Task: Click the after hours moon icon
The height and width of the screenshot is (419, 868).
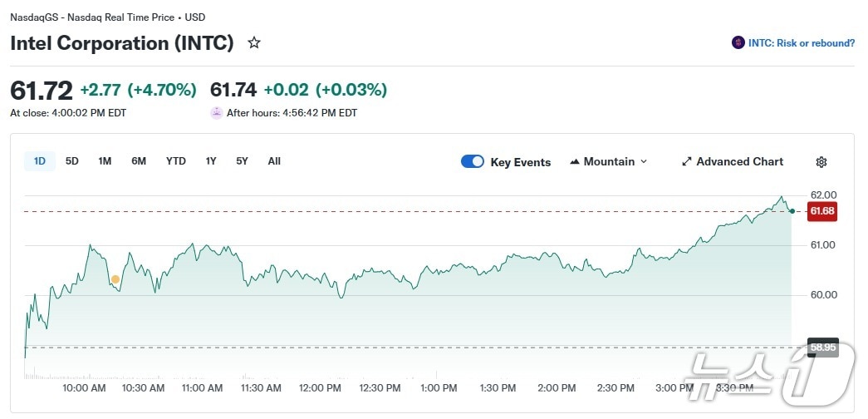Action: (217, 113)
